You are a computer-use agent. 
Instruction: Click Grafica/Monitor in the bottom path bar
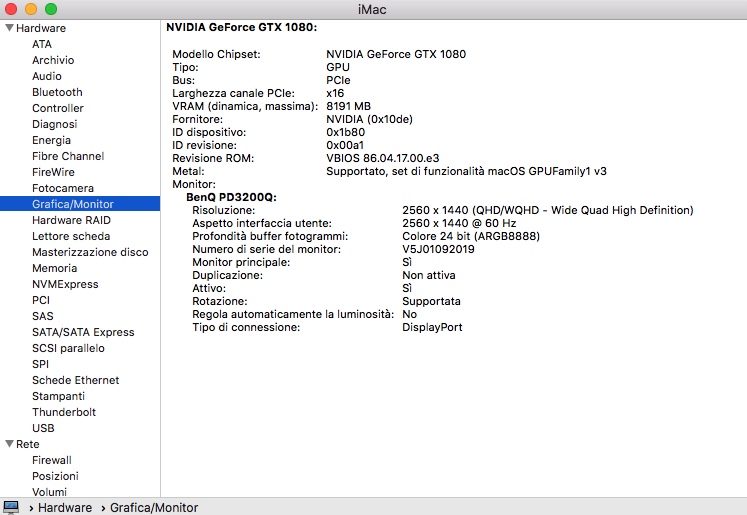click(154, 508)
